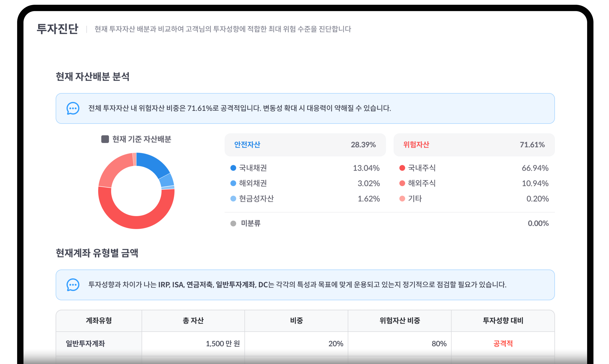The height and width of the screenshot is (364, 609).
Task: Click the 국내주식 legend label
Action: pos(422,168)
